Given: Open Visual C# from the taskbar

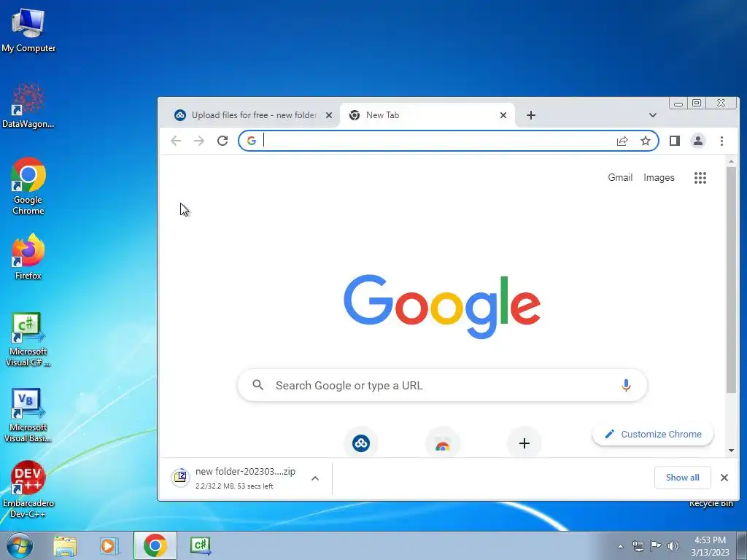Looking at the screenshot, I should tap(201, 545).
